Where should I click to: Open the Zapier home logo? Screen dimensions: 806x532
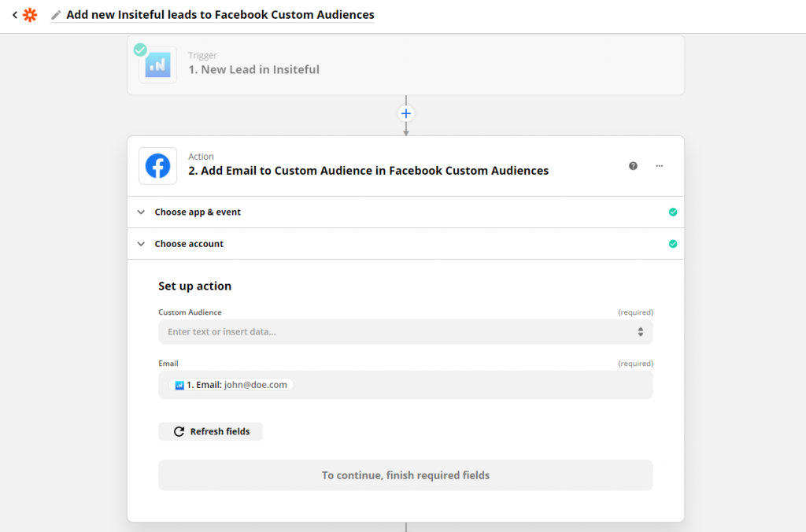coord(31,15)
